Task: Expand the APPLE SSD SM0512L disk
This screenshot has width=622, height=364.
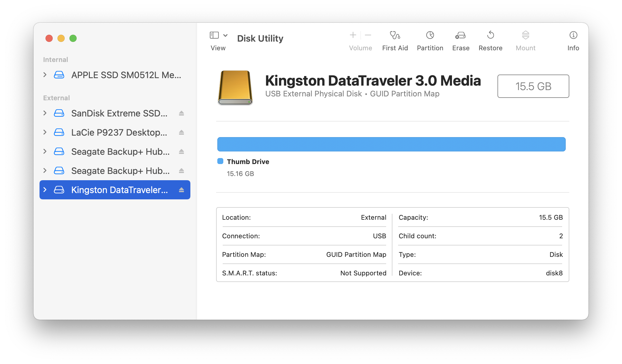Action: click(x=45, y=75)
